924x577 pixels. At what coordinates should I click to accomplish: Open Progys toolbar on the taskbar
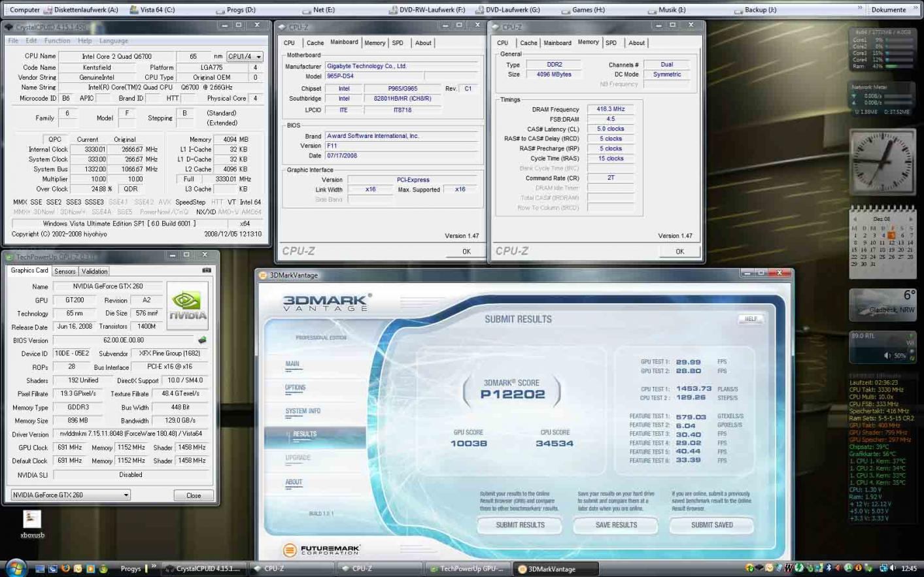(130, 569)
